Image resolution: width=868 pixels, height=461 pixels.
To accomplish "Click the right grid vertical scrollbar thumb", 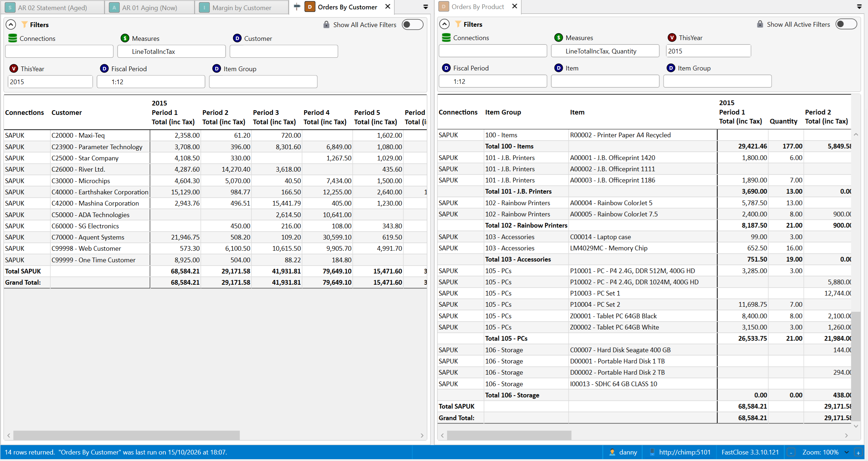I will coord(856,366).
